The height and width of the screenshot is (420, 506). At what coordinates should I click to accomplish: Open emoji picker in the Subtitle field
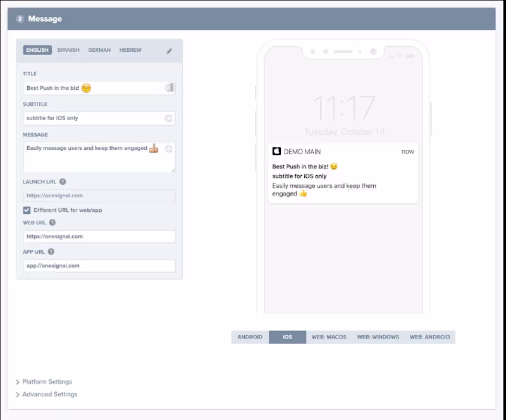click(x=169, y=118)
